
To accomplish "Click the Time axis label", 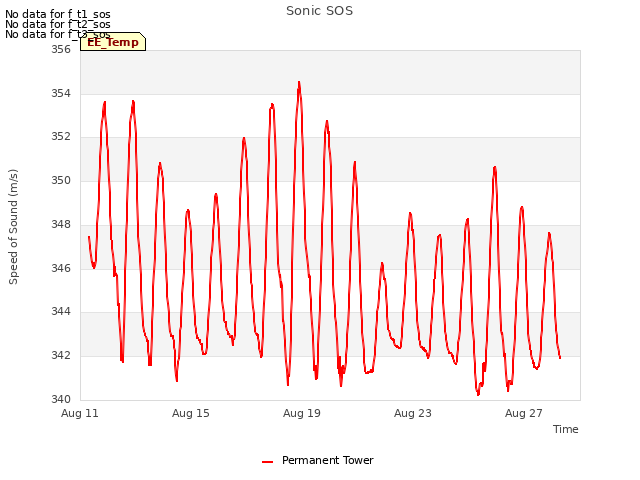I will coord(565,429).
